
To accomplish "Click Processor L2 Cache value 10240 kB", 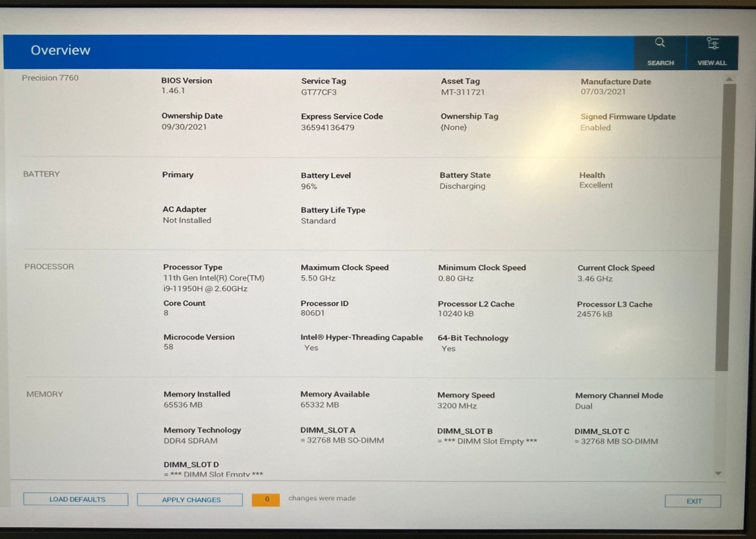I will point(456,313).
